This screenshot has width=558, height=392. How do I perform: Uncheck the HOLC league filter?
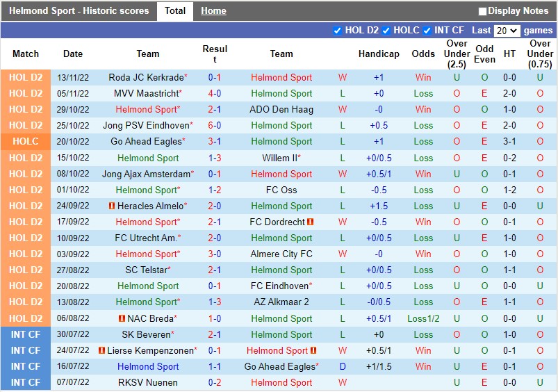[386, 31]
